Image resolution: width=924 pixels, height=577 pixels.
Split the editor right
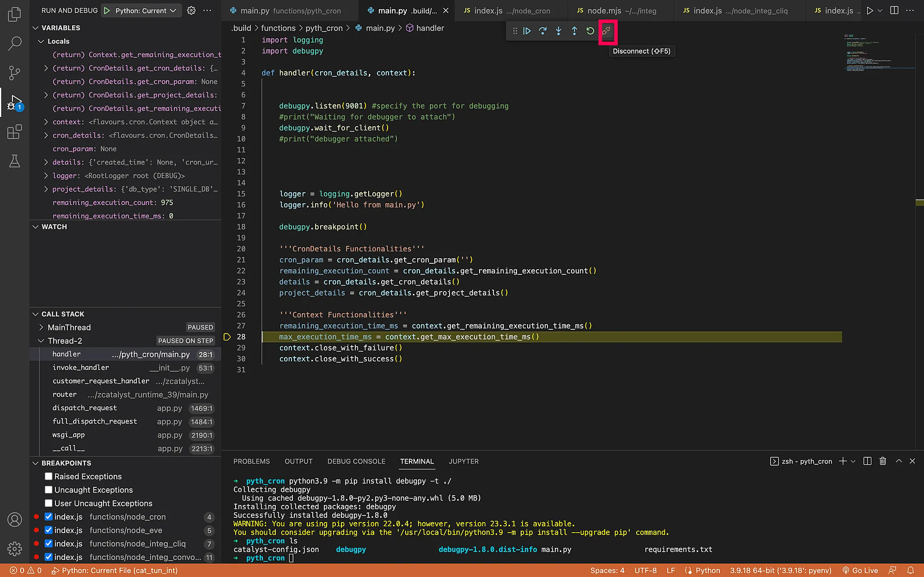[x=894, y=10]
